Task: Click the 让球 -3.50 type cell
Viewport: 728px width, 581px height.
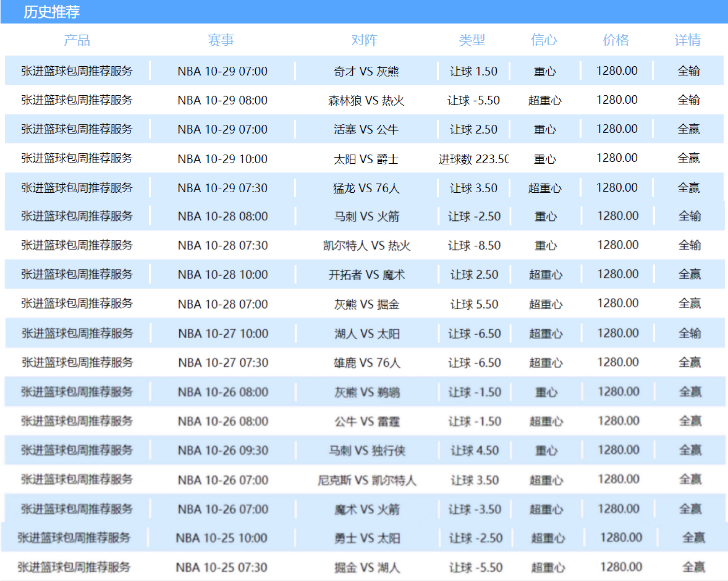Action: coord(475,509)
